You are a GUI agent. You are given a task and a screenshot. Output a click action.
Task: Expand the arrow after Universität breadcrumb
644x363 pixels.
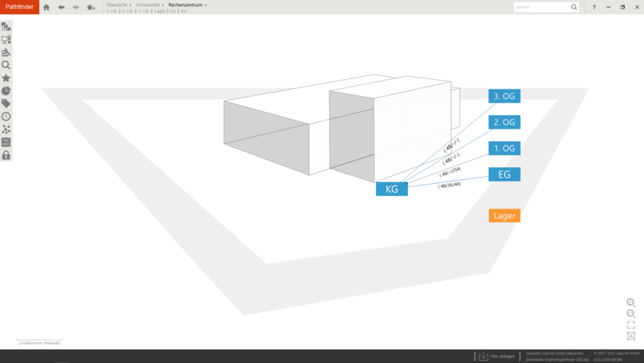pyautogui.click(x=163, y=5)
